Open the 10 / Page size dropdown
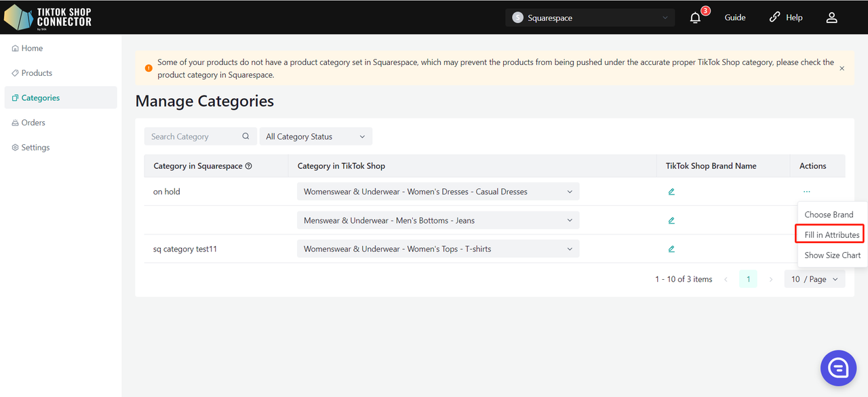Image resolution: width=868 pixels, height=397 pixels. (x=815, y=279)
